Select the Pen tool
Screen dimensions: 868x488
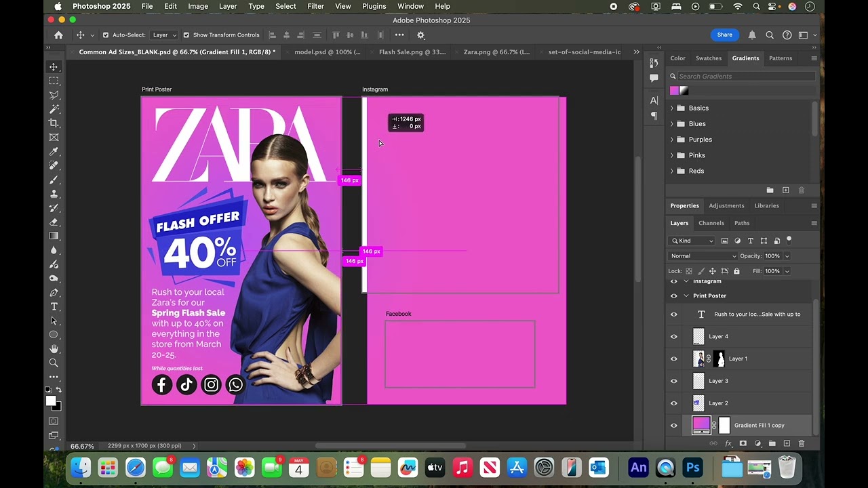(54, 293)
